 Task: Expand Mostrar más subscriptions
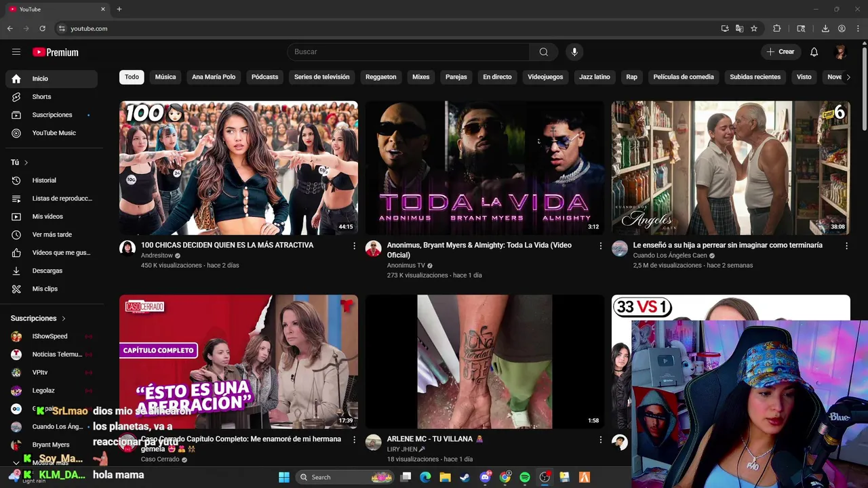click(x=49, y=463)
